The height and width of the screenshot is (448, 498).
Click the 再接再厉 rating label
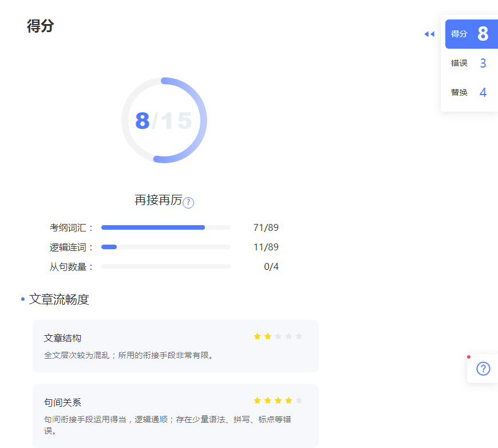(158, 200)
